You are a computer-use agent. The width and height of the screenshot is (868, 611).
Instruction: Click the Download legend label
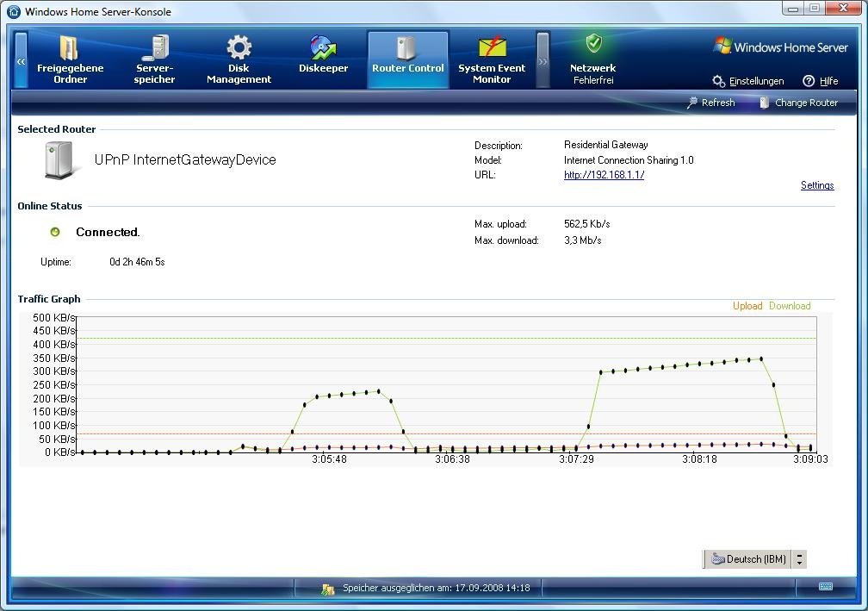pos(790,306)
